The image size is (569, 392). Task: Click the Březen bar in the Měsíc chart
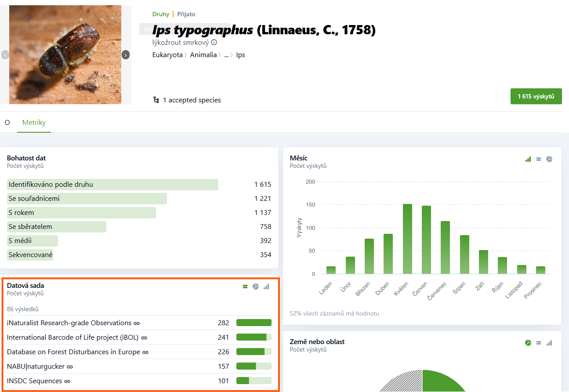pos(369,257)
